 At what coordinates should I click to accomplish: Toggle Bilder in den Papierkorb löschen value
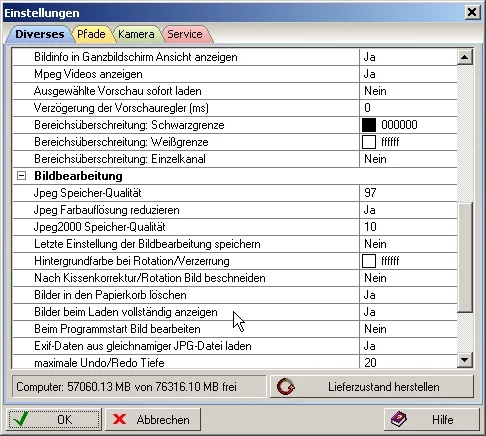click(x=408, y=295)
